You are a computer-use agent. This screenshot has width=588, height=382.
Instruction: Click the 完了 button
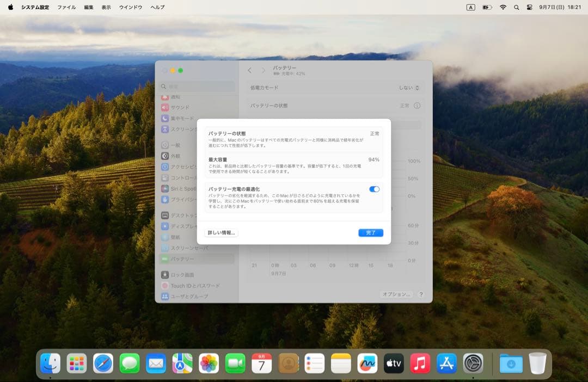[371, 232]
